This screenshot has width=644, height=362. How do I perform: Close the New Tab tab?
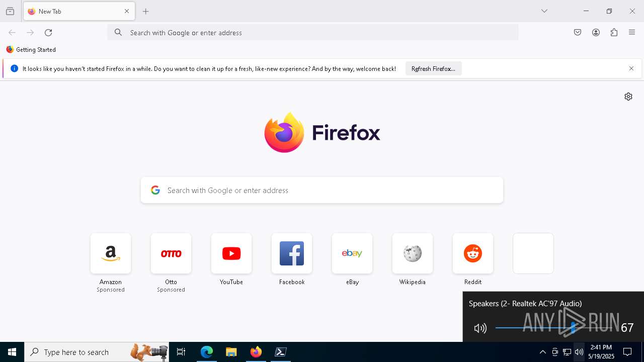pos(127,11)
